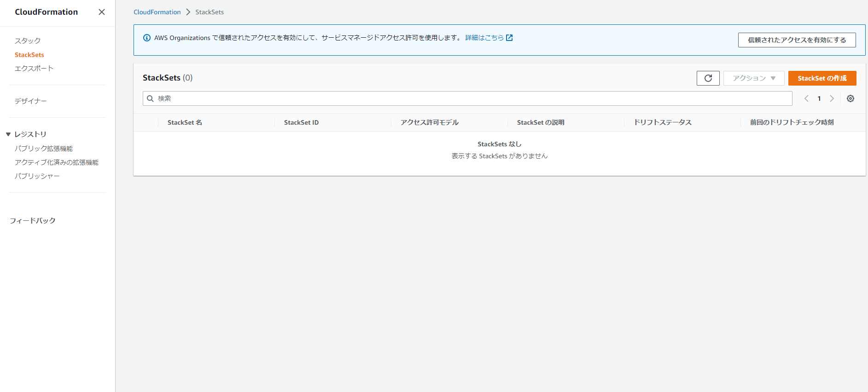Click page number 1 in pagination

coord(819,98)
